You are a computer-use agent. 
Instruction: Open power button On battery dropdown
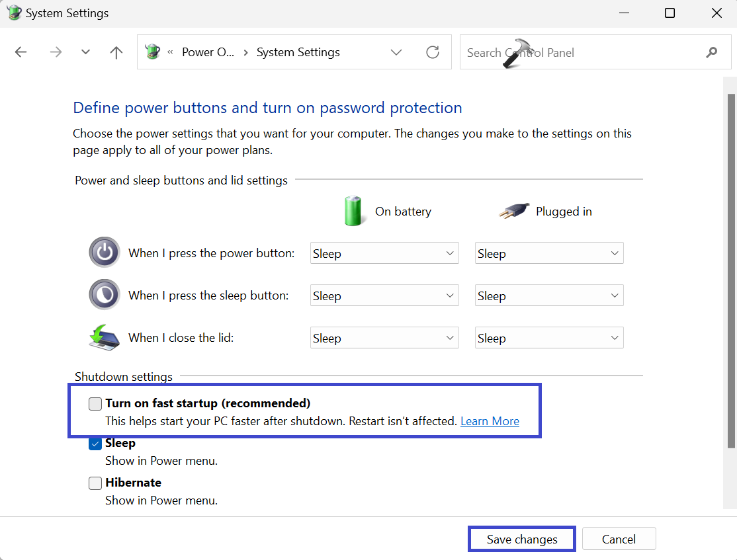click(x=384, y=253)
